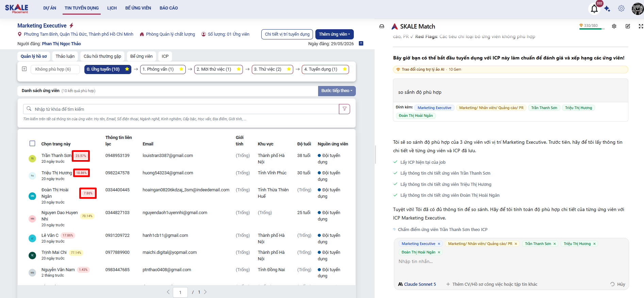Click Triệu Thị Hương's avatar icon
Viewport: 644px width, 298px height.
click(x=32, y=176)
